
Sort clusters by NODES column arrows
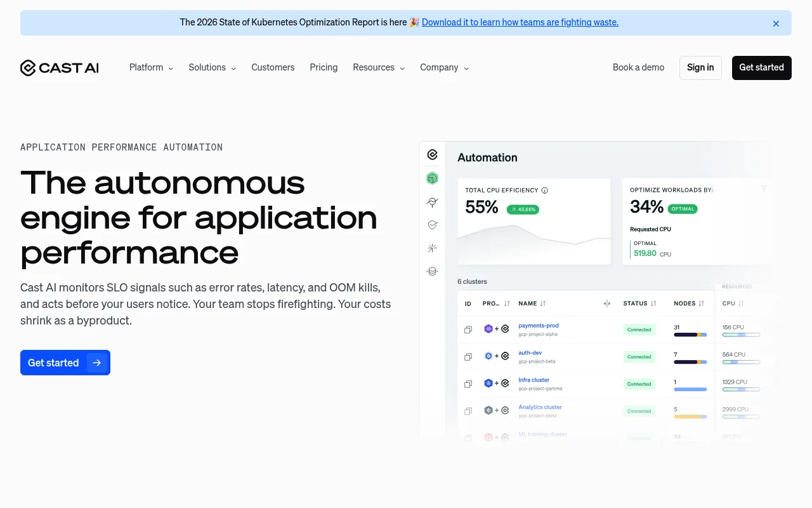701,304
